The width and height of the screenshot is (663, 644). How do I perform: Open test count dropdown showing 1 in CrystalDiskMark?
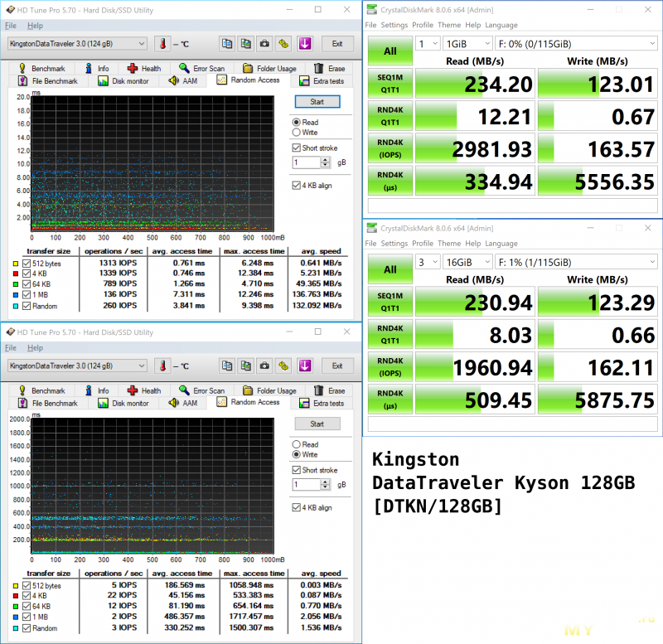tap(428, 44)
